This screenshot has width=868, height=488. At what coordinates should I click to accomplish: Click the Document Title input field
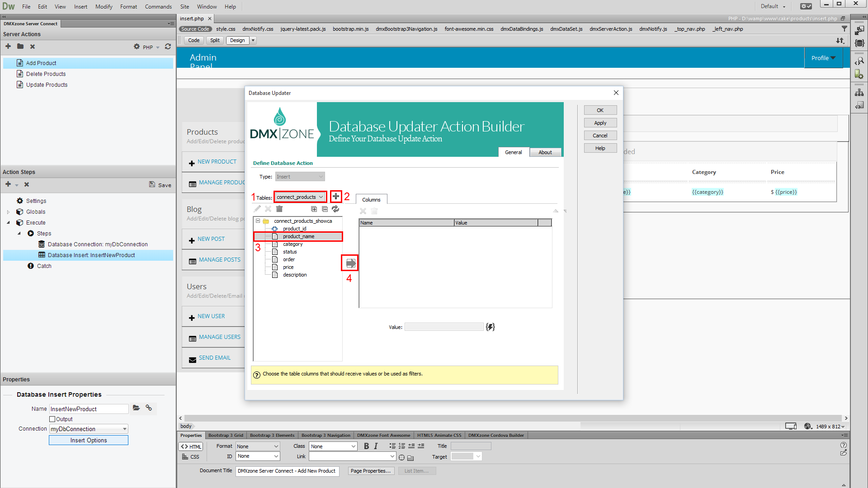[x=288, y=471]
